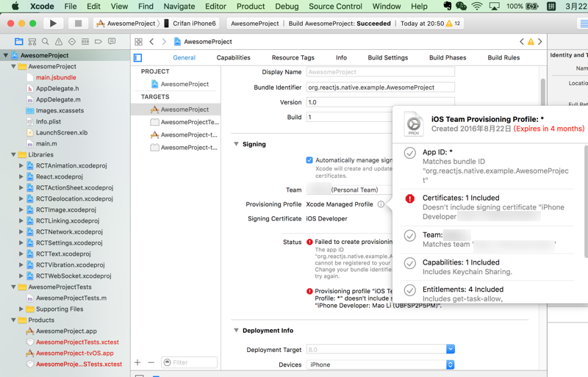588x377 pixels.
Task: Toggle Automatically manage signing checkbox
Action: [309, 160]
